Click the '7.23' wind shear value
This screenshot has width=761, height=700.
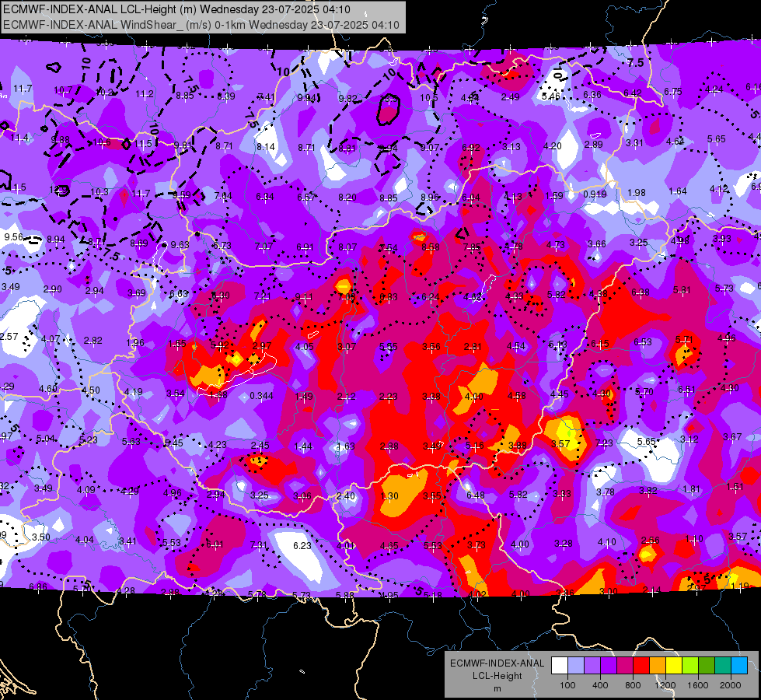[x=604, y=443]
